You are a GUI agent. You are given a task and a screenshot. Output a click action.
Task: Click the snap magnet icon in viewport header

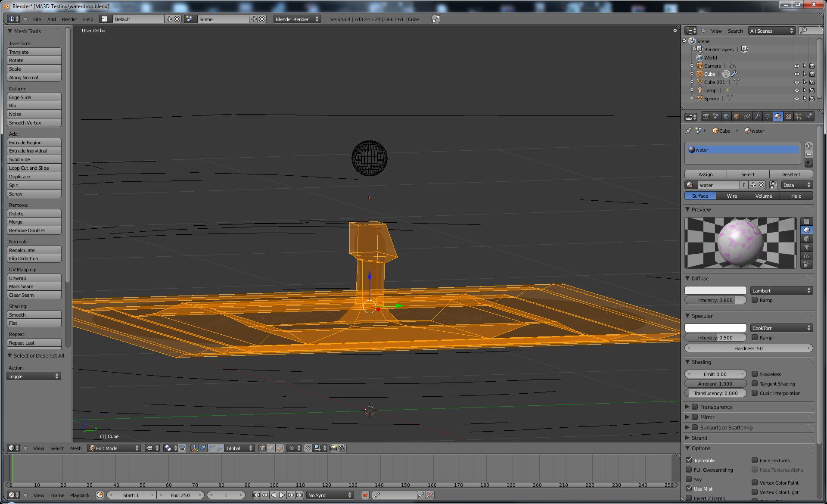[308, 448]
